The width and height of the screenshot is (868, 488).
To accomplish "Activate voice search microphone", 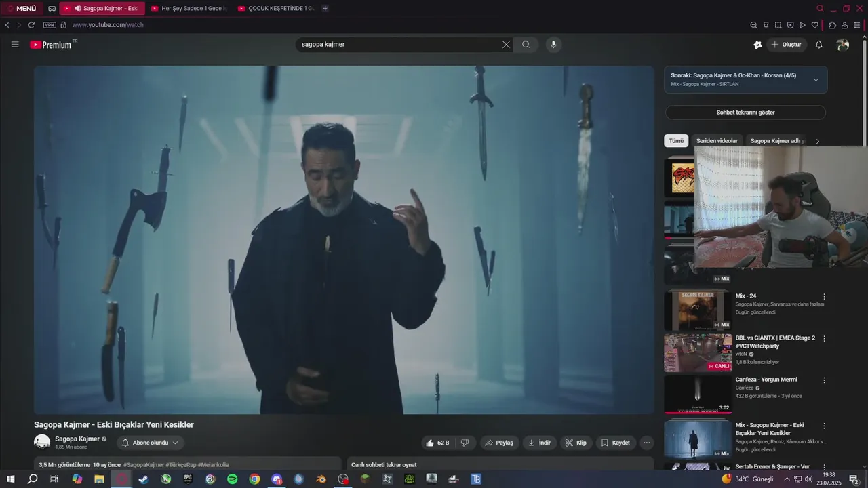I will [x=553, y=45].
